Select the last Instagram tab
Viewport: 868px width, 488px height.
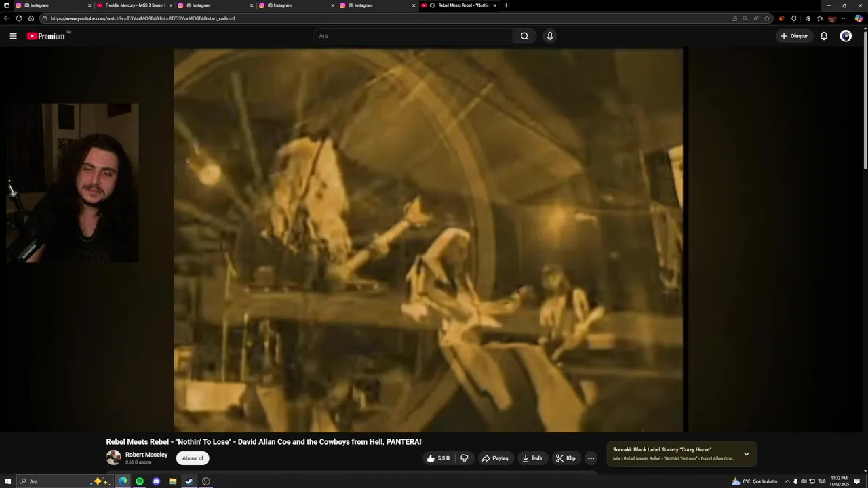377,5
